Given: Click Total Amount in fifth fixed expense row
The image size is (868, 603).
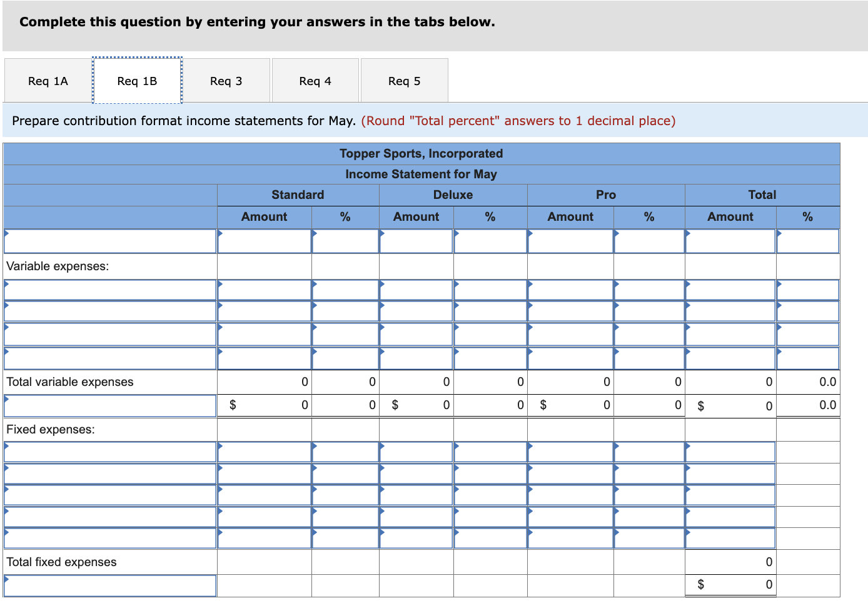Looking at the screenshot, I should [x=730, y=539].
